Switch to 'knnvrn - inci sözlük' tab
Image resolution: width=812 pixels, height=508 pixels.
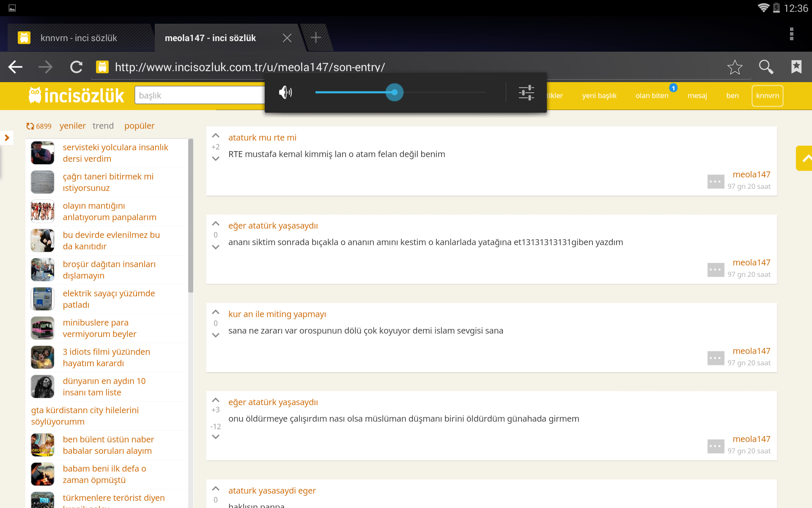(79, 38)
